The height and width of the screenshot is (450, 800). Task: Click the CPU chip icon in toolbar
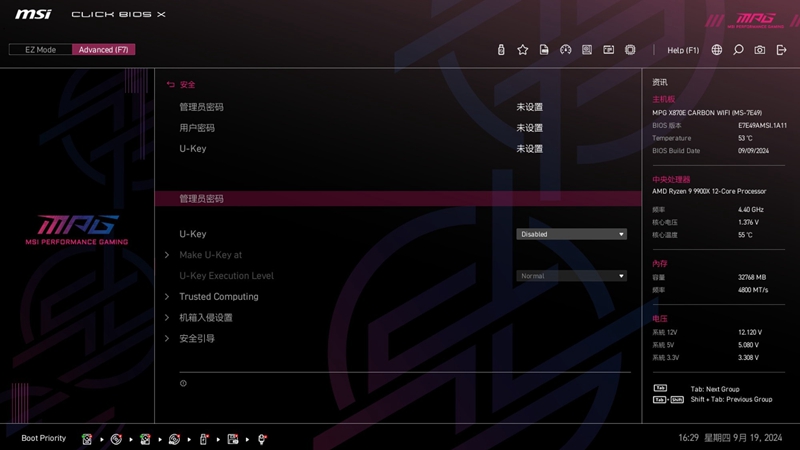(630, 50)
